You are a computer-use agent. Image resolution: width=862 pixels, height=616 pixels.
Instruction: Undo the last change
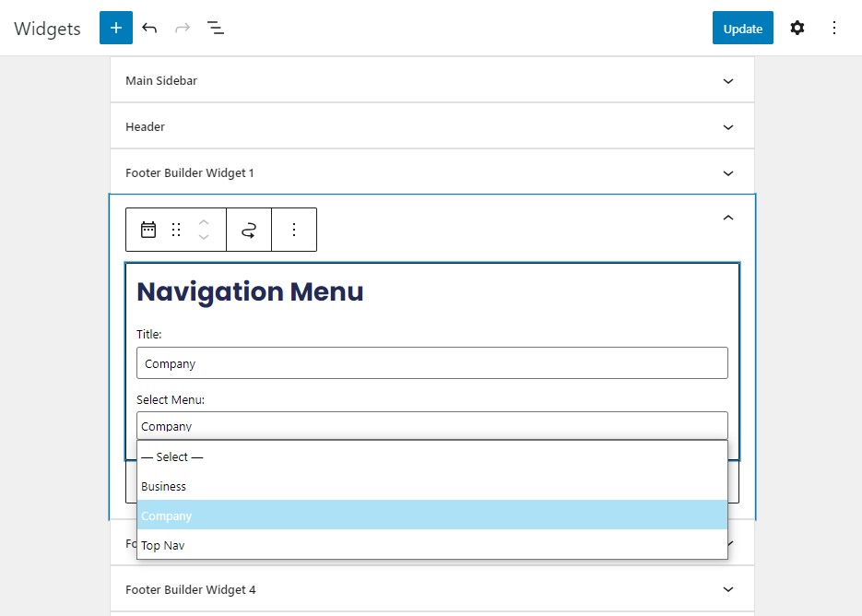149,28
